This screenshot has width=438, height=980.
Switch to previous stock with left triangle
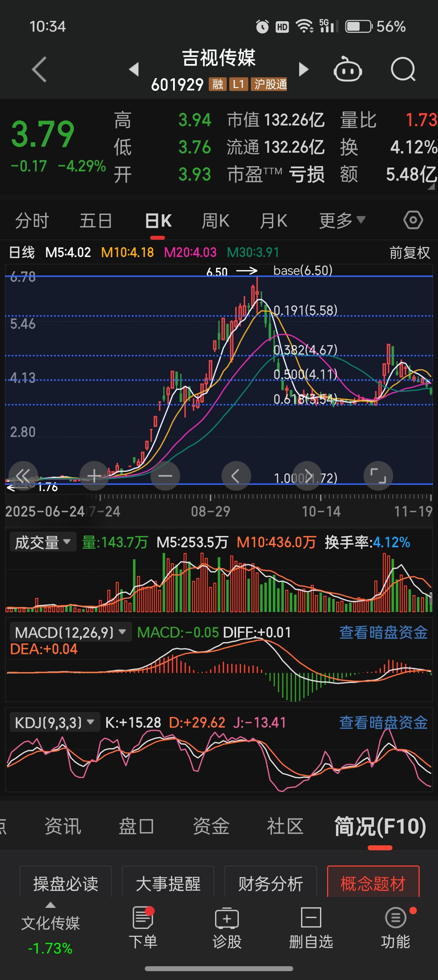pyautogui.click(x=134, y=69)
